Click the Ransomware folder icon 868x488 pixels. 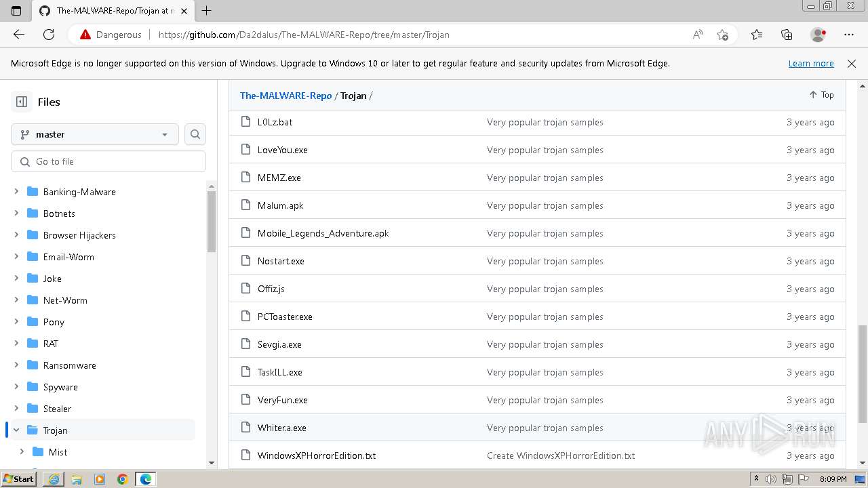[32, 365]
